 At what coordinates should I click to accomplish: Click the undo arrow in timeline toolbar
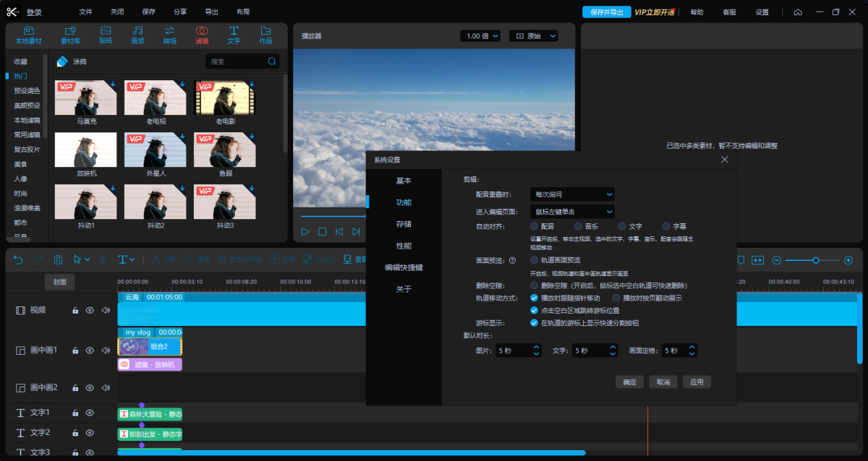[18, 259]
